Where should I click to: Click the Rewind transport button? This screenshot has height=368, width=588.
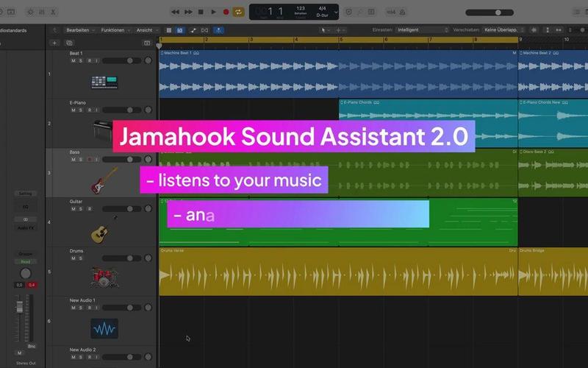tap(175, 12)
